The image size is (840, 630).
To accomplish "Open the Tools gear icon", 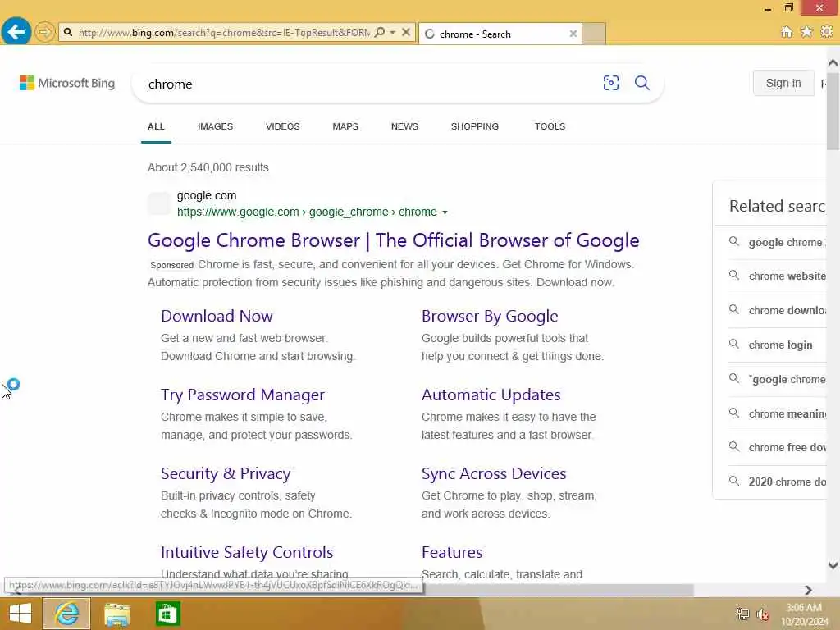I will pyautogui.click(x=827, y=32).
